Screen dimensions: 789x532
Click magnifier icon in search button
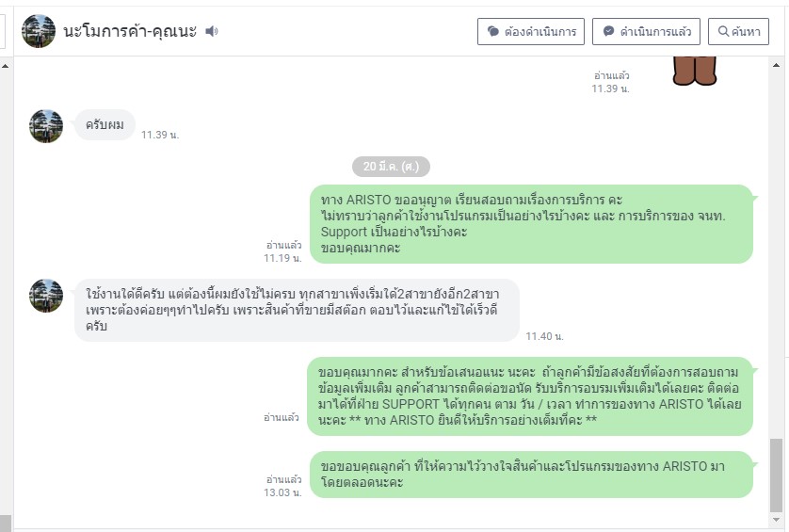pyautogui.click(x=723, y=31)
